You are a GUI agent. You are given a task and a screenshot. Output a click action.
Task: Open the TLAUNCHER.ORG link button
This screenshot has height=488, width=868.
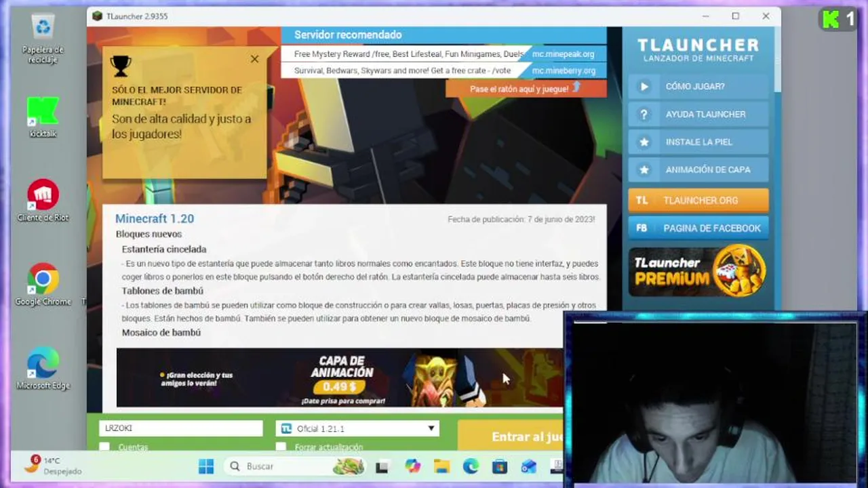(698, 201)
